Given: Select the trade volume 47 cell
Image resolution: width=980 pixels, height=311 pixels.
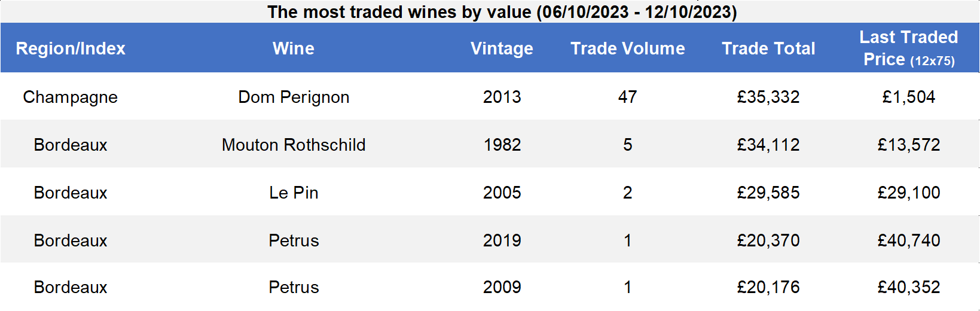Looking at the screenshot, I should [628, 97].
